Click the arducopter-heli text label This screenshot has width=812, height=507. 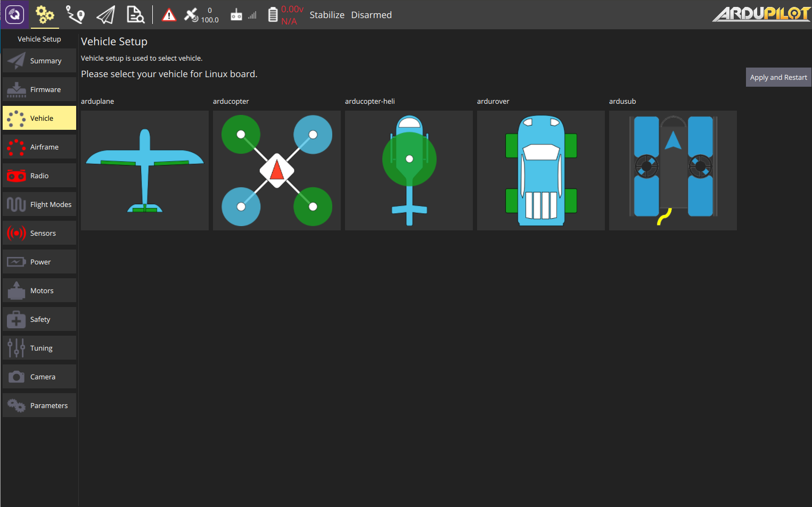(370, 101)
